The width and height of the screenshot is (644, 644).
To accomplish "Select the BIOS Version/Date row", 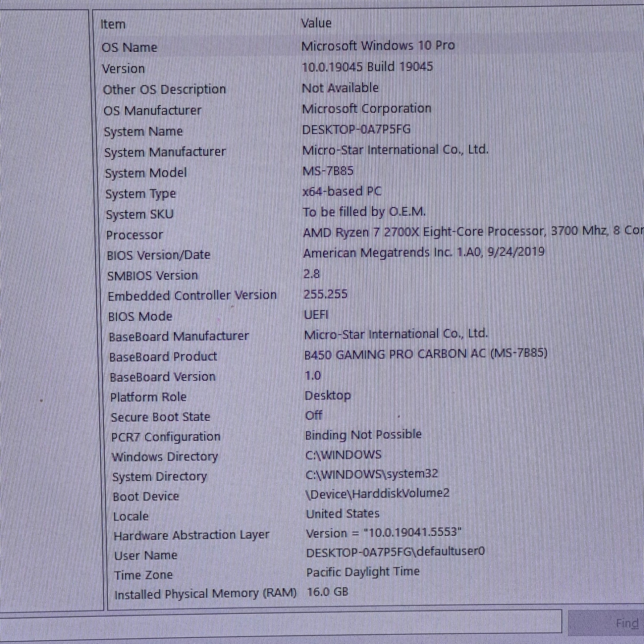I will (158, 255).
